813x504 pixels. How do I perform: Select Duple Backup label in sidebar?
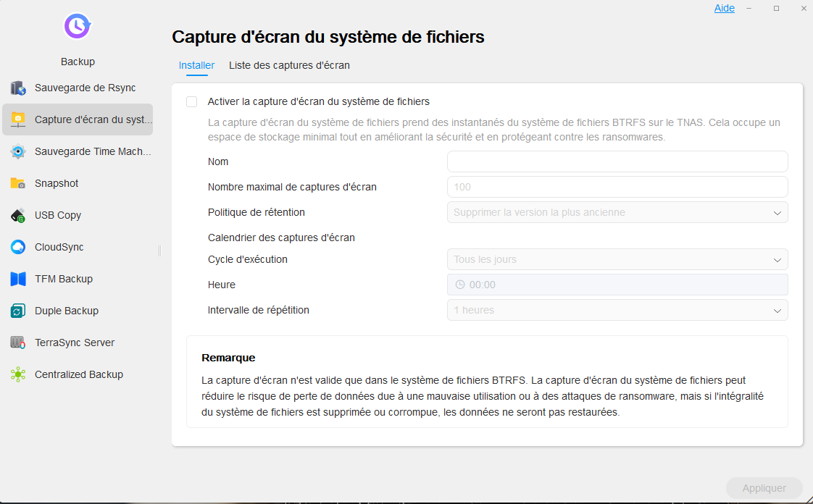click(x=67, y=311)
